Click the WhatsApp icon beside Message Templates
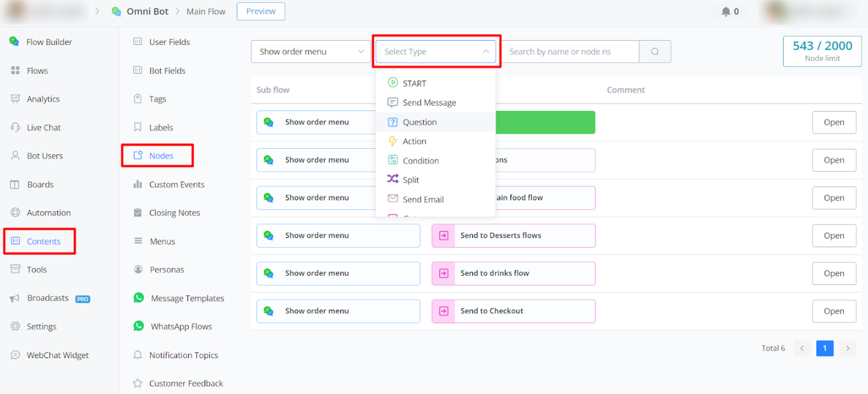The height and width of the screenshot is (394, 868). click(x=139, y=298)
